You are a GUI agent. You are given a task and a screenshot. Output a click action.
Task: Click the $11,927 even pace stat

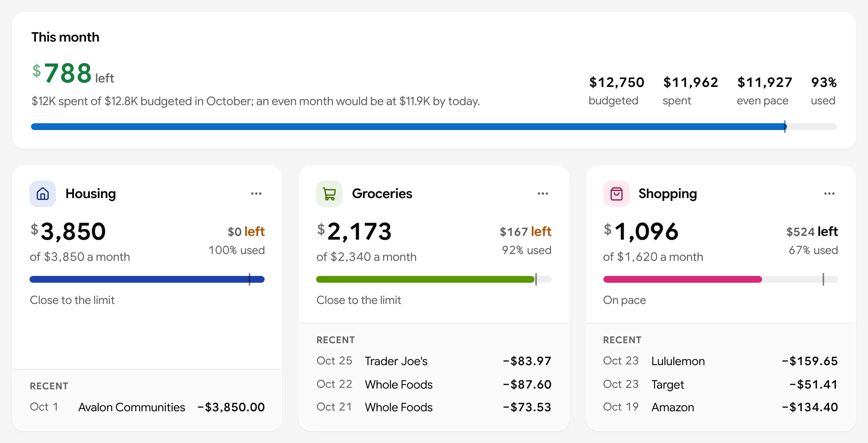point(764,91)
